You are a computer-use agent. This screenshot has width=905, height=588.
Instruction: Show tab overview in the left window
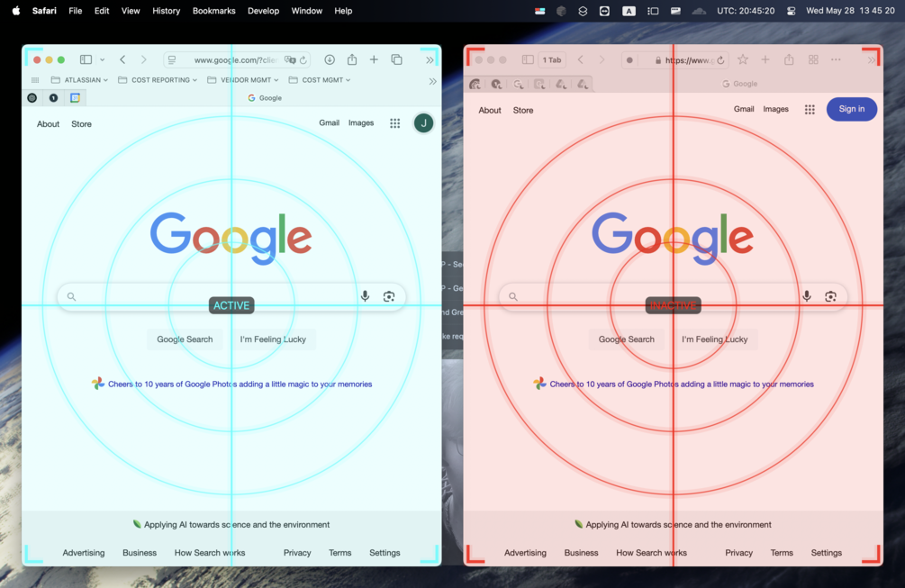coord(396,59)
